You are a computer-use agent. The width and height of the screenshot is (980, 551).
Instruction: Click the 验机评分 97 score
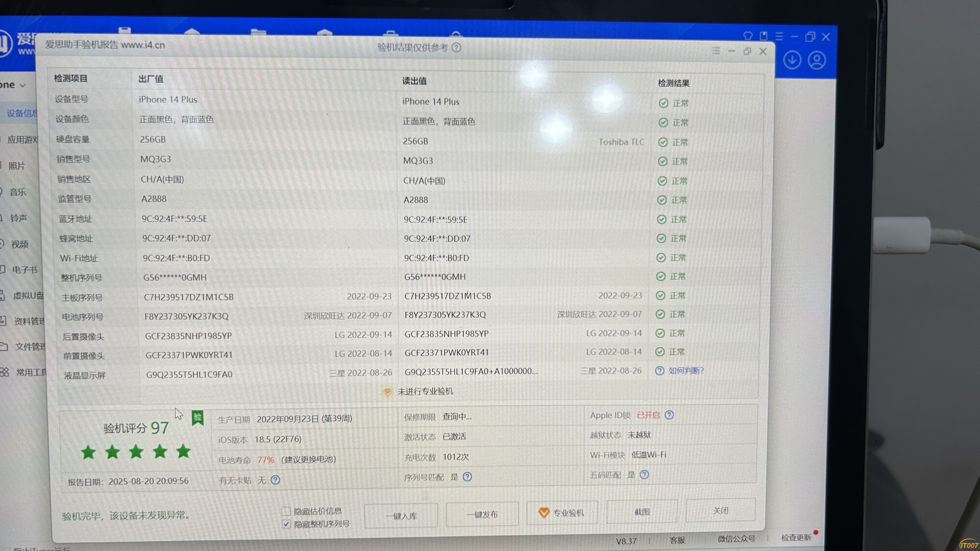(136, 428)
